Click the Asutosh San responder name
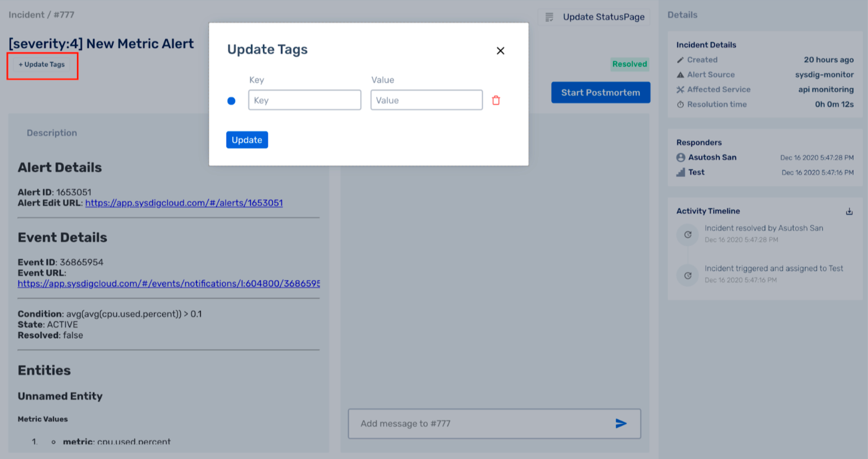The height and width of the screenshot is (459, 868). click(x=712, y=157)
